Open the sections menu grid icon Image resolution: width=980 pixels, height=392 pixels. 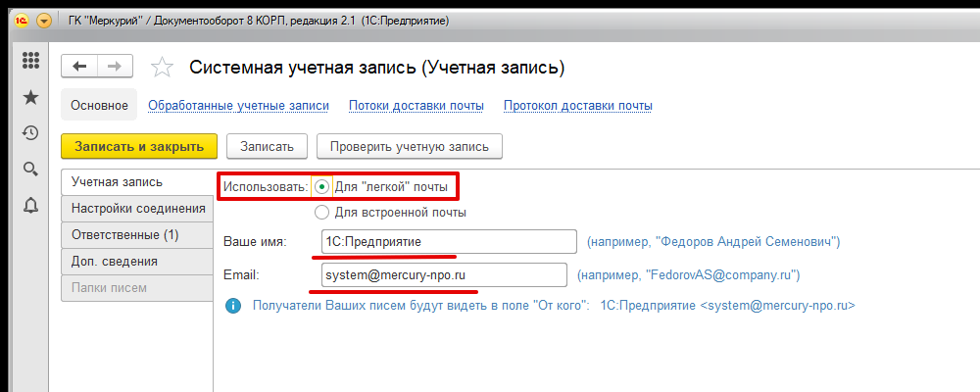(x=30, y=61)
